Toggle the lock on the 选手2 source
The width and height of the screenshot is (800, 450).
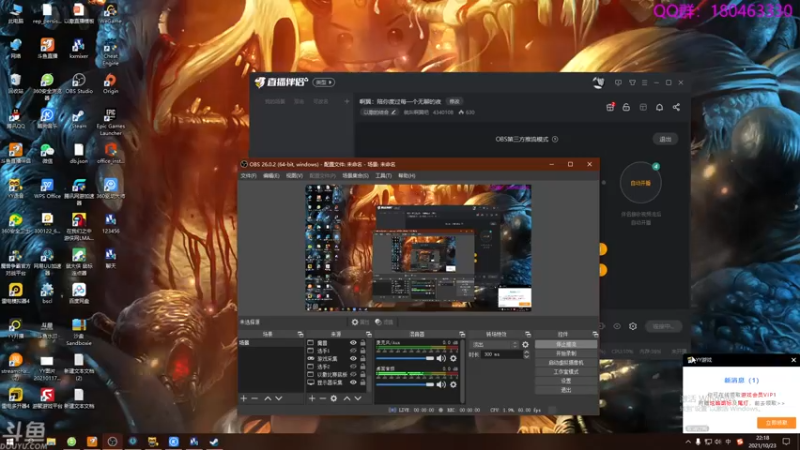tap(363, 366)
